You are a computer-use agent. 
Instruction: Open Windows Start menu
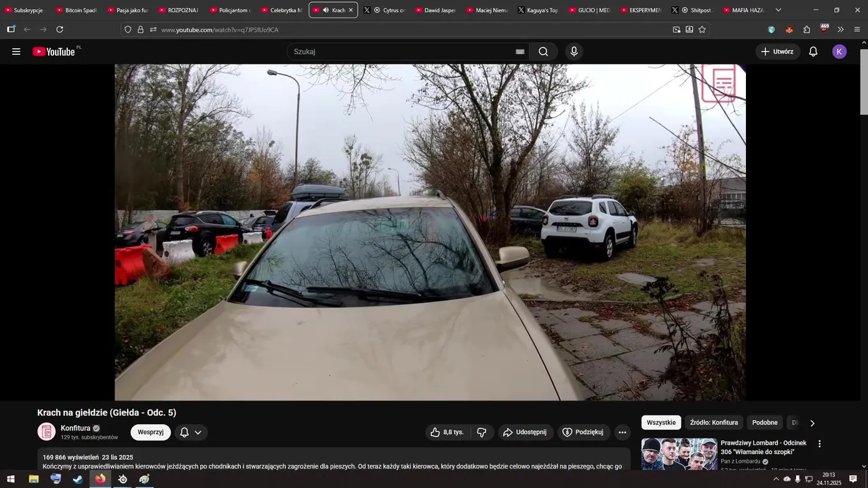11,479
